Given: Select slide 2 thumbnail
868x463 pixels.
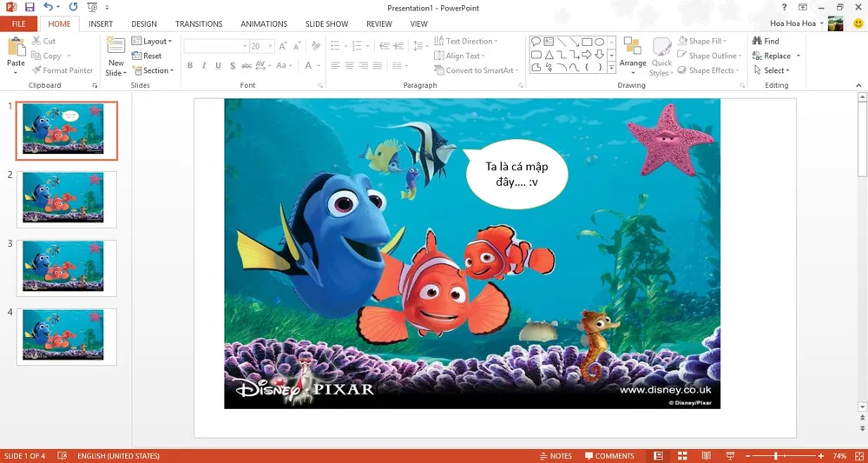Looking at the screenshot, I should (67, 200).
